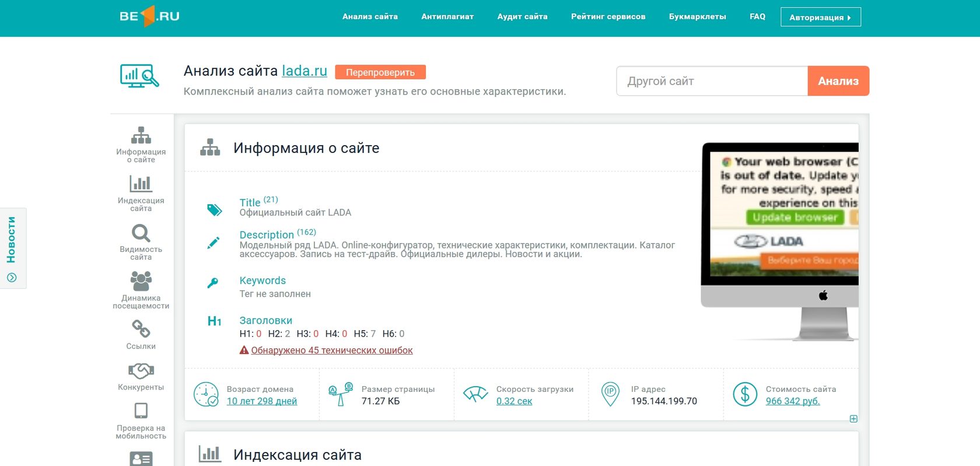Click the Title label
980x466 pixels.
coord(250,202)
